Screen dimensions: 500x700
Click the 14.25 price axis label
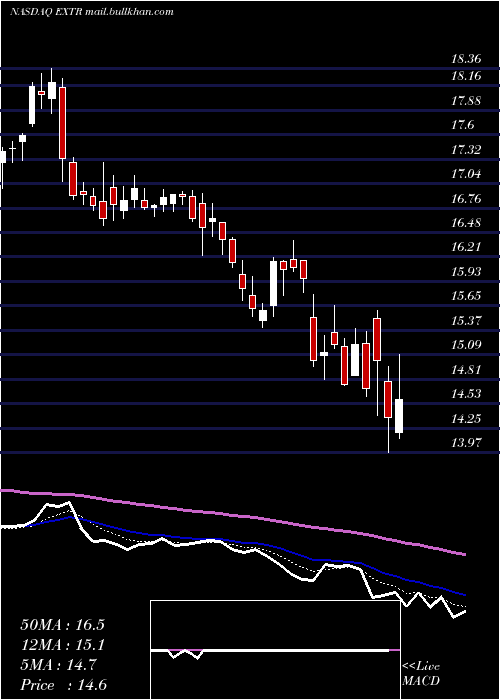pyautogui.click(x=466, y=419)
